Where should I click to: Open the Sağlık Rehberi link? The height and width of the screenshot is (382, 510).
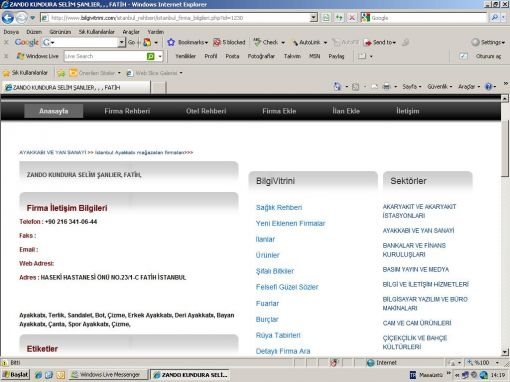(x=279, y=207)
